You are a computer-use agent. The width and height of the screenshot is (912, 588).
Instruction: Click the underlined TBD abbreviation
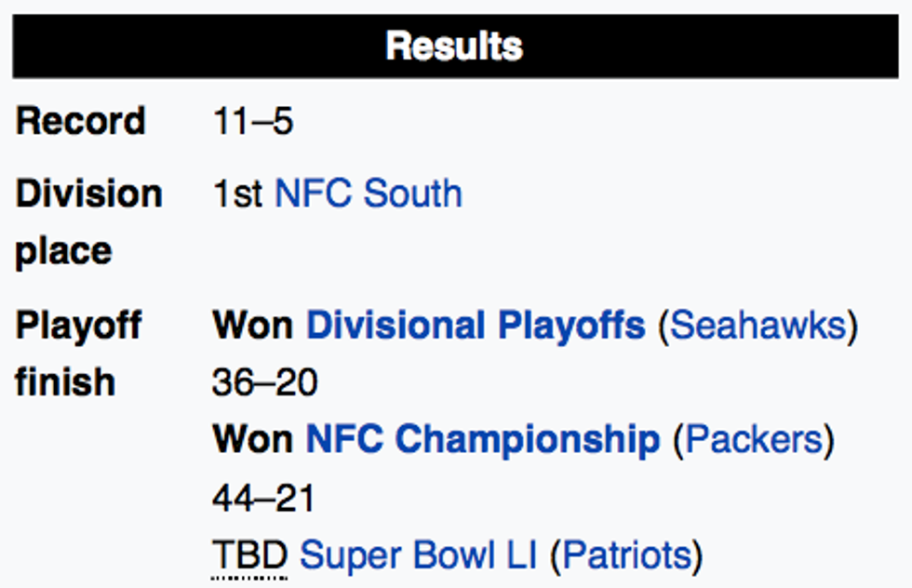point(249,555)
